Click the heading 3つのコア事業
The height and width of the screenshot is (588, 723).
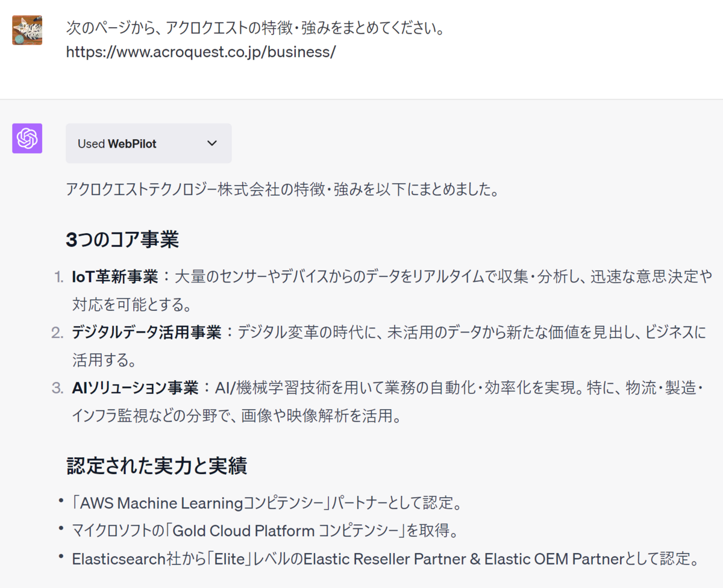122,239
